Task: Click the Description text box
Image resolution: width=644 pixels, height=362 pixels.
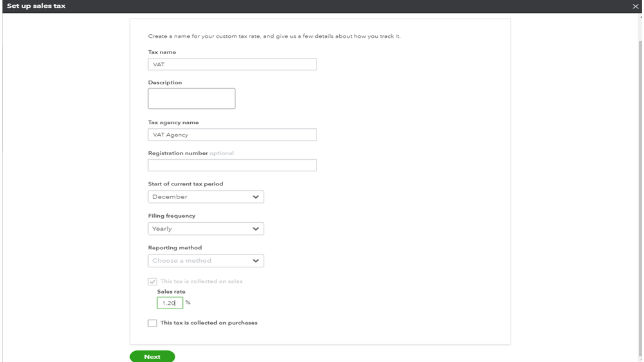Action: click(191, 99)
